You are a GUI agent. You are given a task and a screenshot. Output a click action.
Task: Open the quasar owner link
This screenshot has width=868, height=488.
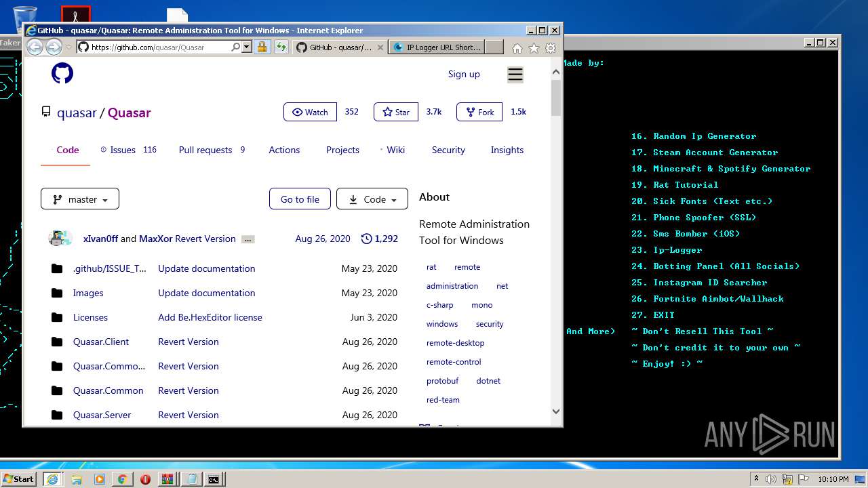pyautogui.click(x=77, y=113)
